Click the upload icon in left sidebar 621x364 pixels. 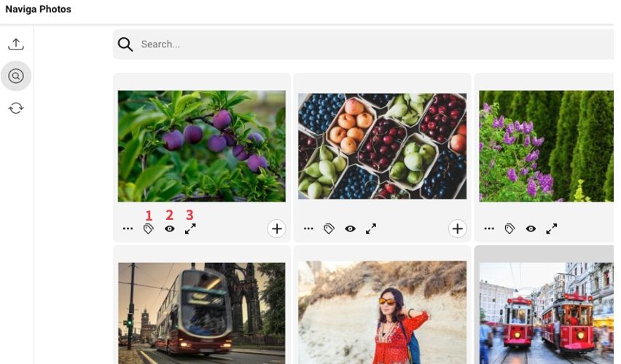[x=16, y=44]
